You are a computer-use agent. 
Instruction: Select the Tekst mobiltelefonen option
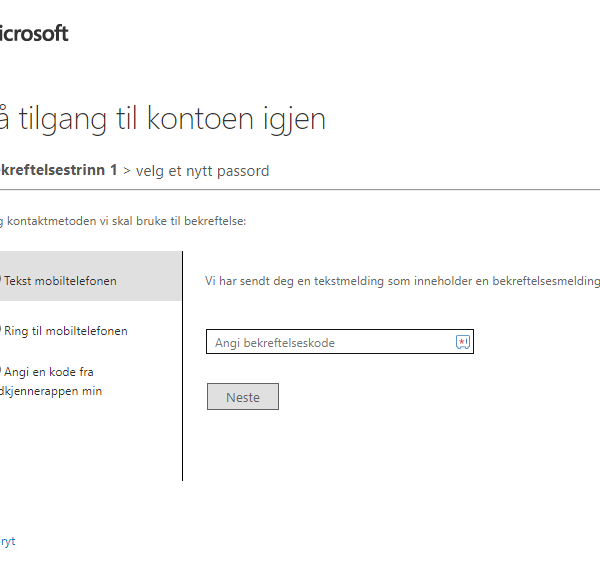60,281
